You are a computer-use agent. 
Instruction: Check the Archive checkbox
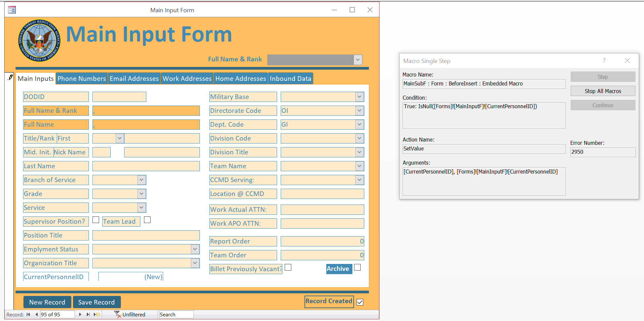pyautogui.click(x=357, y=267)
